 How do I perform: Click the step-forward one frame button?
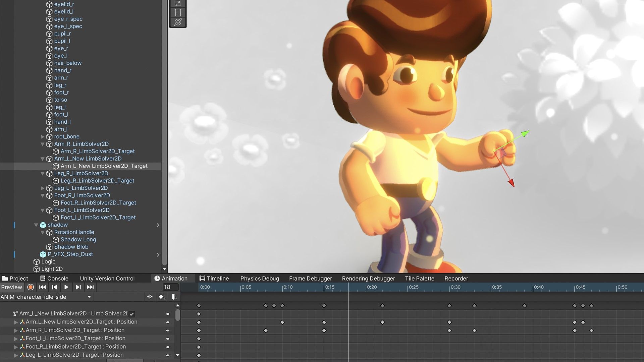pos(78,287)
